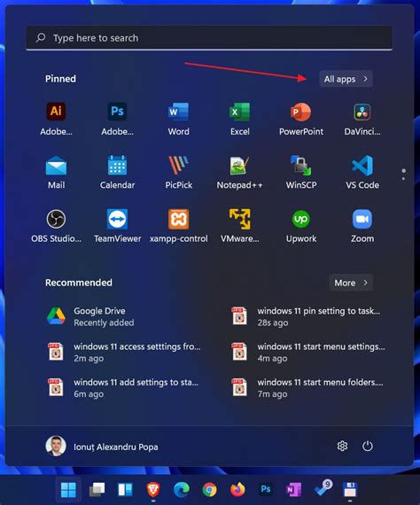This screenshot has width=420, height=505.
Task: Open file 'windows 11 add settings to sta...'
Action: [x=124, y=388]
